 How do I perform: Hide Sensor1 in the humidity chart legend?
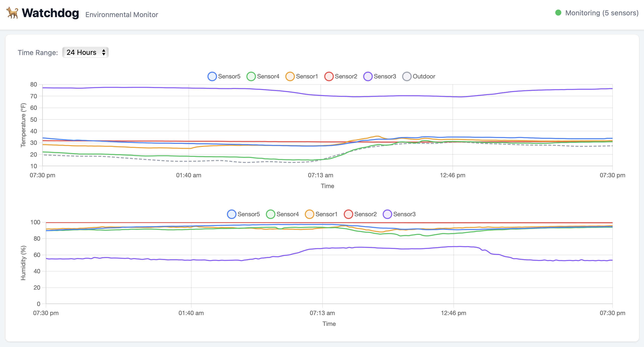[309, 214]
